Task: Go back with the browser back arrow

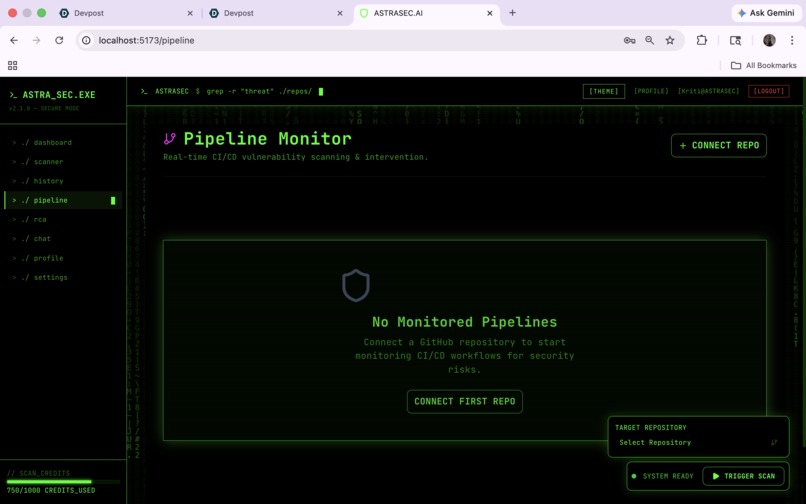Action: click(14, 40)
